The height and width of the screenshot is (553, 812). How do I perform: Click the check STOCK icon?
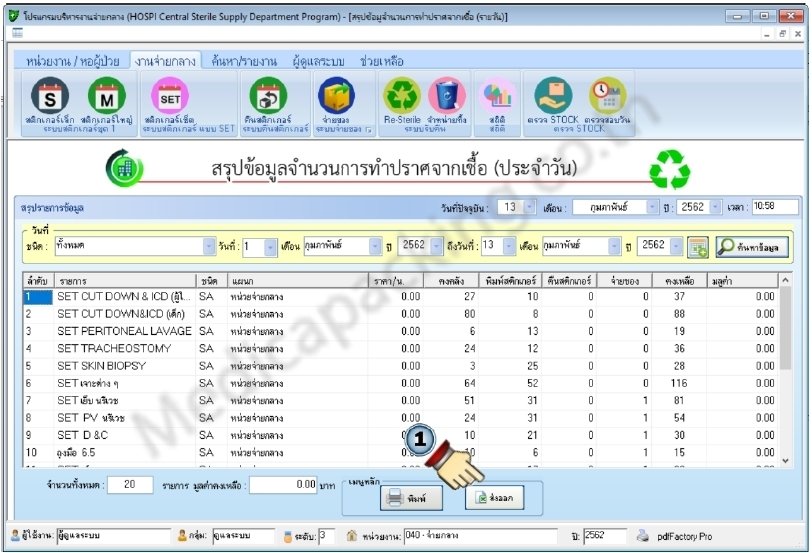point(556,97)
